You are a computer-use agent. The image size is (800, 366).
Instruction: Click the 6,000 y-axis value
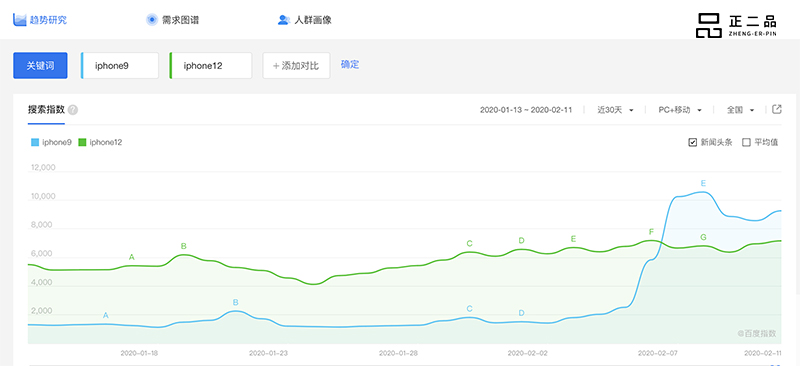pos(43,254)
